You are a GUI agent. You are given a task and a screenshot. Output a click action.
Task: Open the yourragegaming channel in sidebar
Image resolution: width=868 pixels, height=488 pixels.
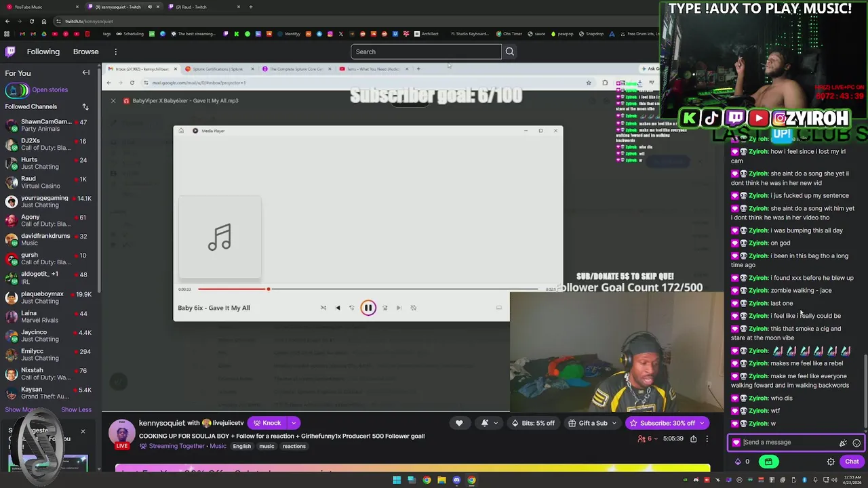click(x=51, y=201)
